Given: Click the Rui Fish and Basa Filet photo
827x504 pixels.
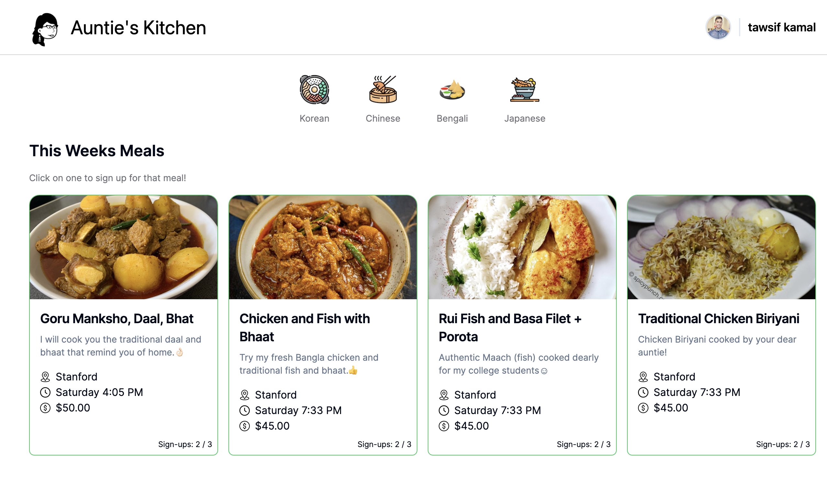Looking at the screenshot, I should point(522,248).
